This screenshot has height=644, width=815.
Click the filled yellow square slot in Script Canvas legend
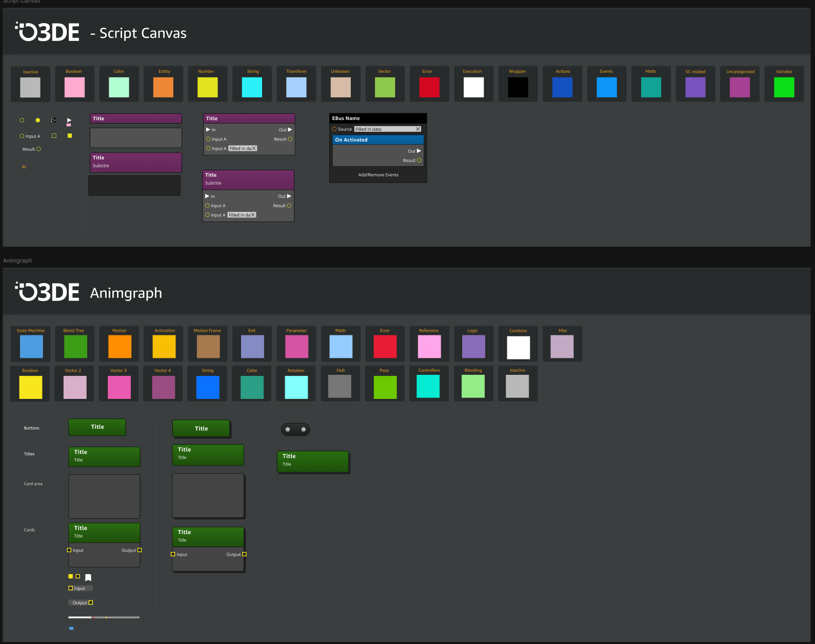[70, 136]
